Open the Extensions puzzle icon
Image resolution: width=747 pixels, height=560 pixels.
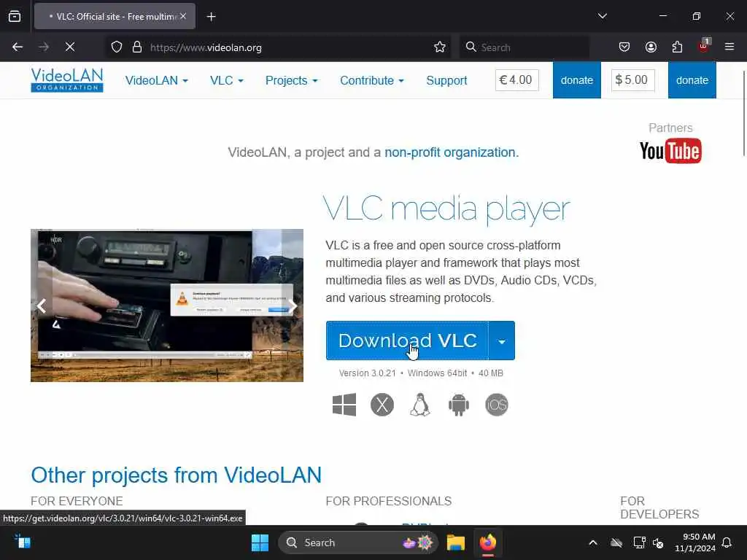pos(677,47)
